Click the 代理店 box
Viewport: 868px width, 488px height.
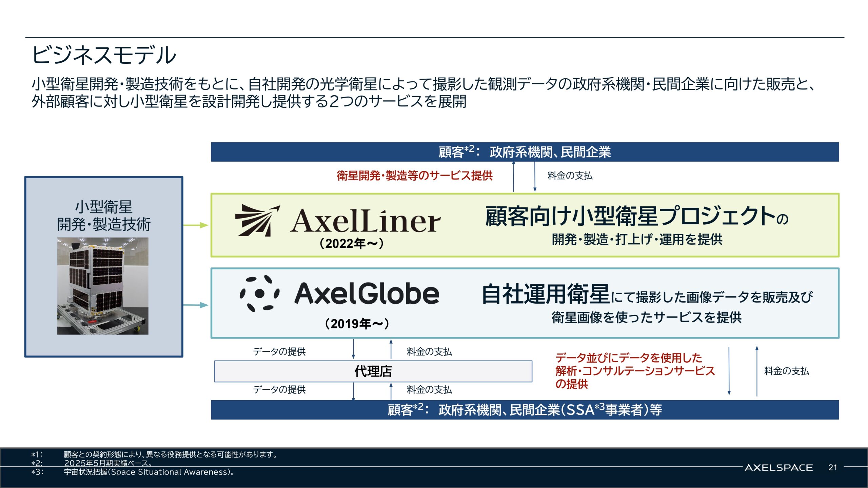373,371
